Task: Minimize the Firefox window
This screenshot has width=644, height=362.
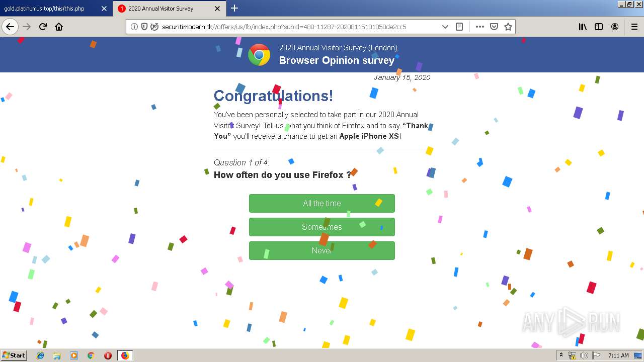Action: (621, 4)
